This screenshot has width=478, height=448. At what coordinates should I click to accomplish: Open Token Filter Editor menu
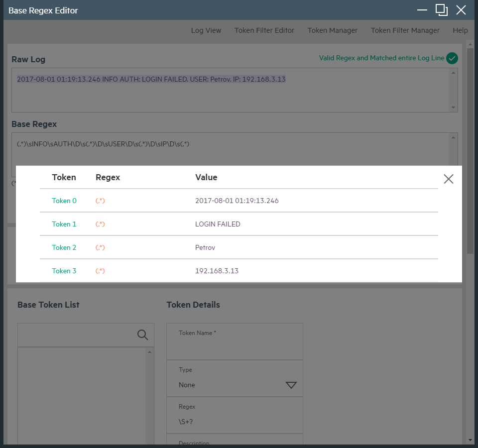click(x=264, y=30)
